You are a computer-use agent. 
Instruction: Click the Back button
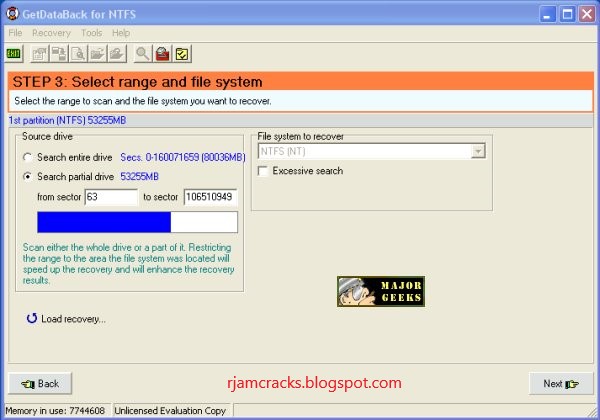[x=40, y=383]
